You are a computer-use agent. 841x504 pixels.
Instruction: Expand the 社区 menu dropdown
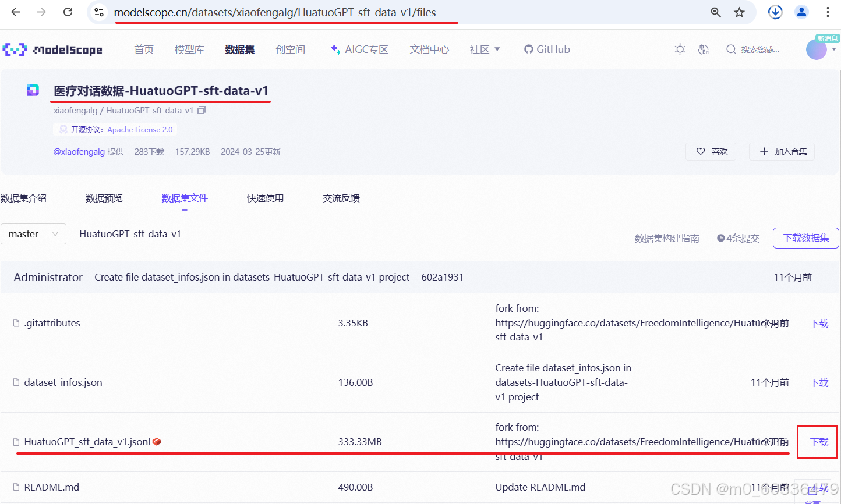485,49
